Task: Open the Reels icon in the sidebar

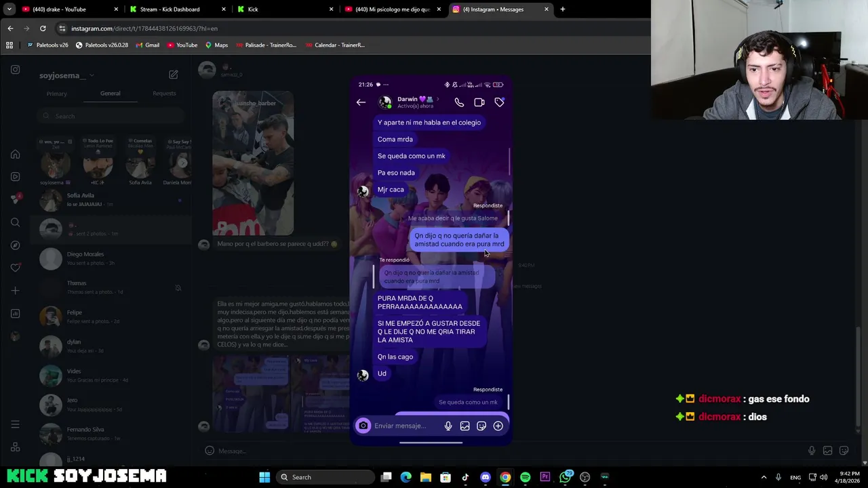Action: [x=15, y=177]
